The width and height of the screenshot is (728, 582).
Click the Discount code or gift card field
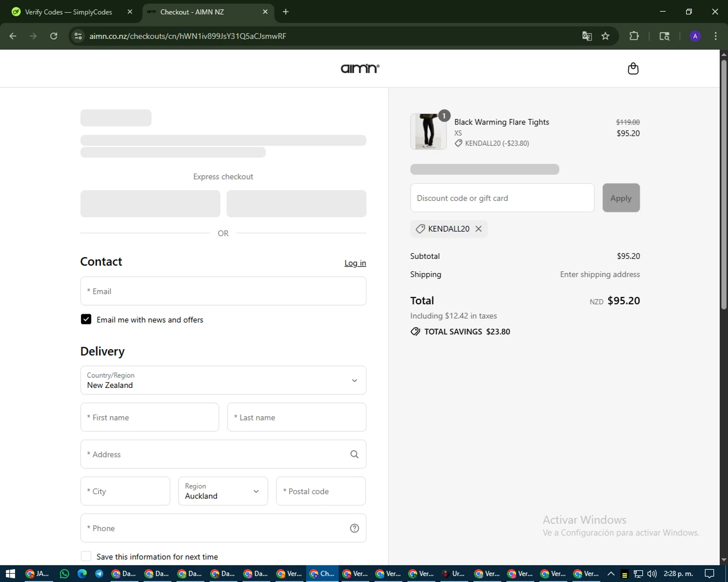502,198
